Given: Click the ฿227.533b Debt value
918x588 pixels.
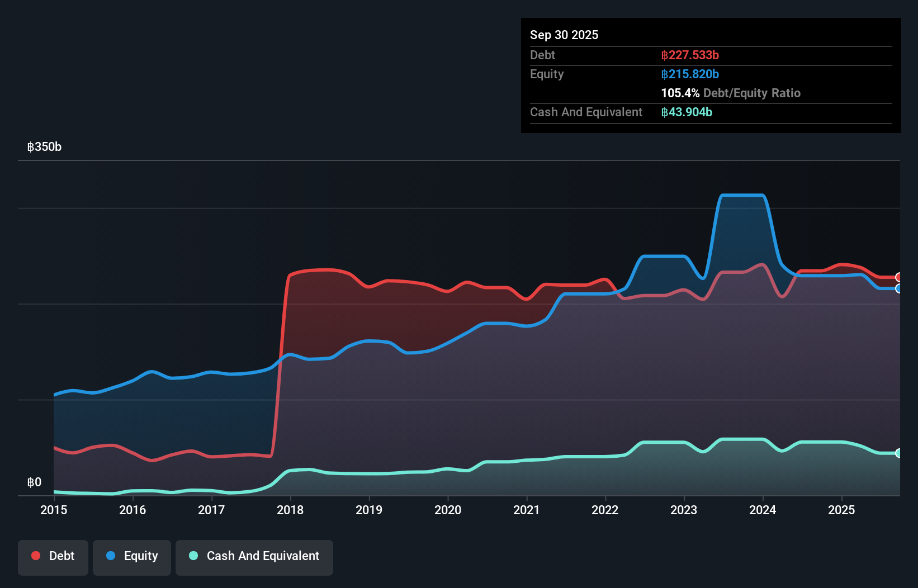Looking at the screenshot, I should tap(690, 55).
